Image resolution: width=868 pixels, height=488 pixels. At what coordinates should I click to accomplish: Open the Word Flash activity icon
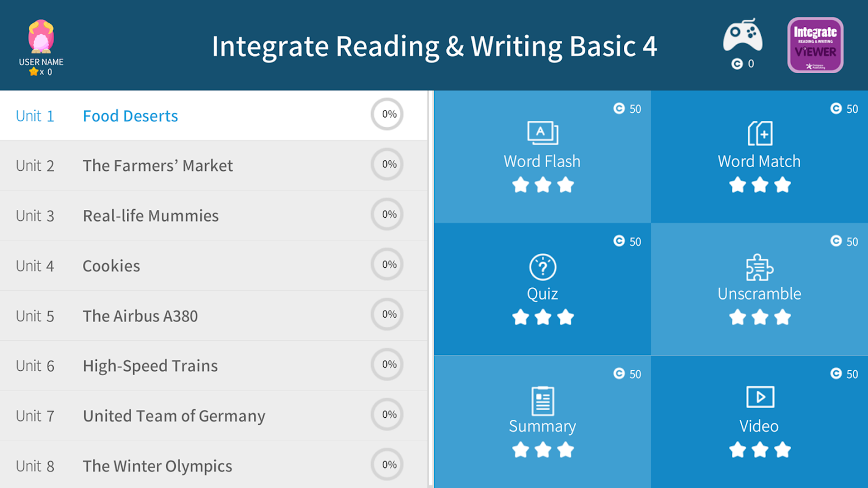point(542,133)
